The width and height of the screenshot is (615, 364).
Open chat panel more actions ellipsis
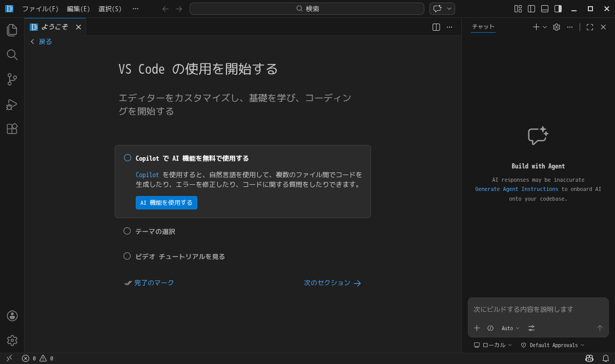[x=570, y=27]
